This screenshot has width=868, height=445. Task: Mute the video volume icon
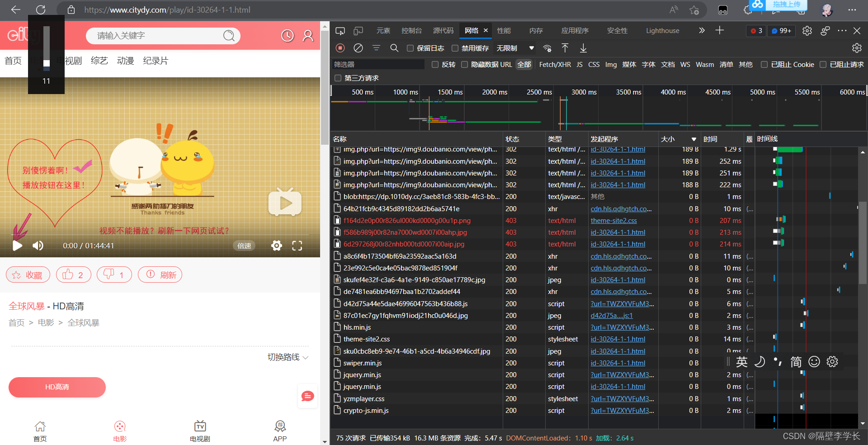(38, 246)
